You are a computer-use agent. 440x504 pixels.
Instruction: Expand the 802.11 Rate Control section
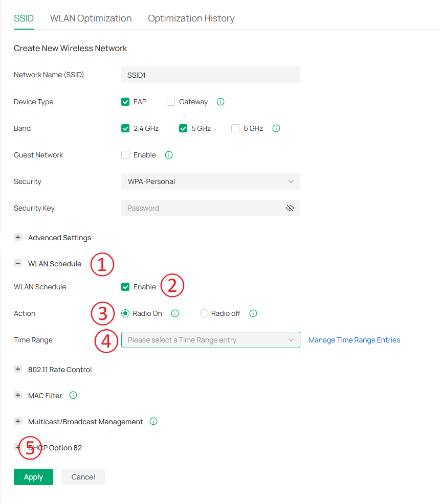[18, 369]
